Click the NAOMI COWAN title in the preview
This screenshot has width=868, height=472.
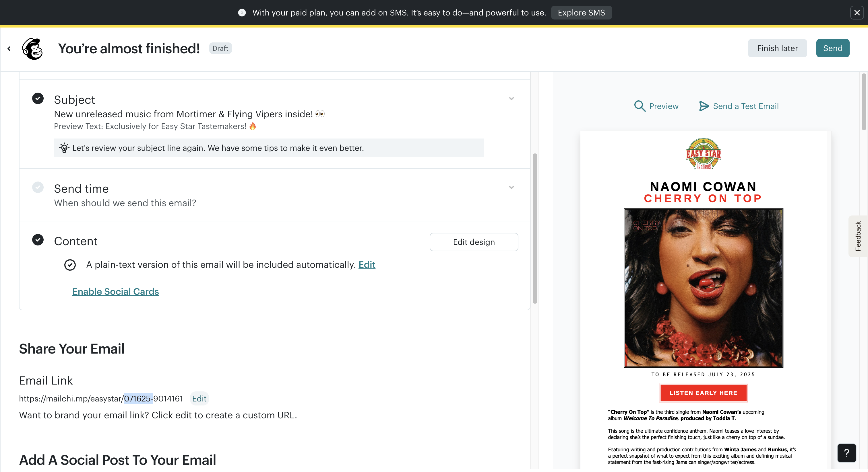pyautogui.click(x=703, y=186)
